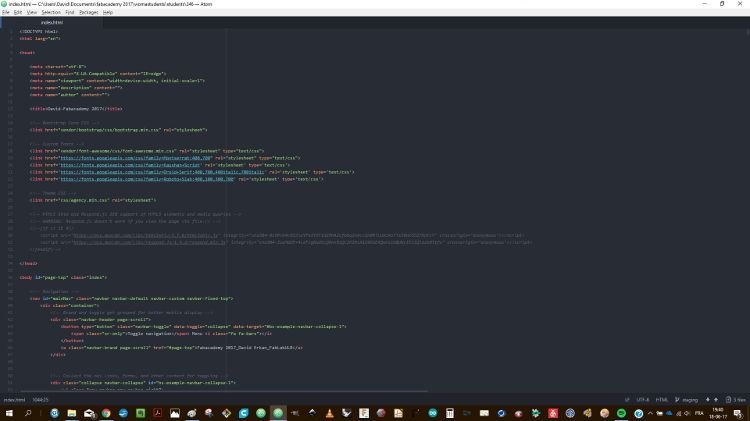Click the git down-arrow fetch icon in status bar
This screenshot has height=421, width=750.
pyautogui.click(x=707, y=400)
